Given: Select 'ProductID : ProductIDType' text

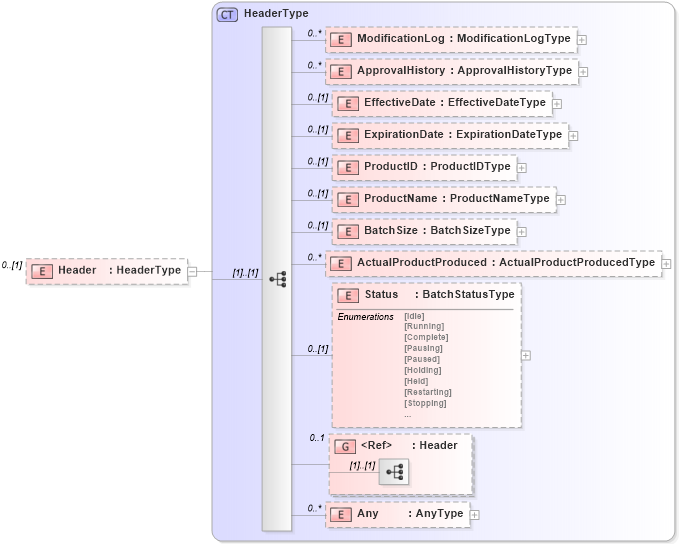Looking at the screenshot, I should (437, 167).
